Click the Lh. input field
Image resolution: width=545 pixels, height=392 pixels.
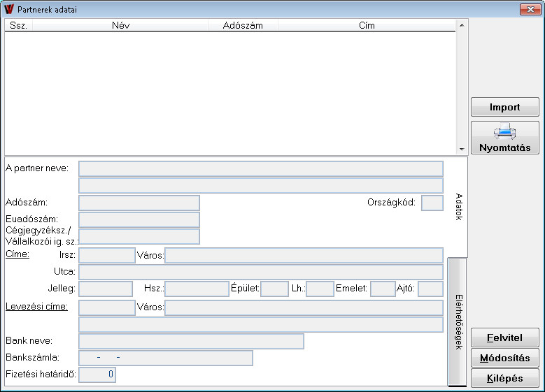[x=320, y=289]
